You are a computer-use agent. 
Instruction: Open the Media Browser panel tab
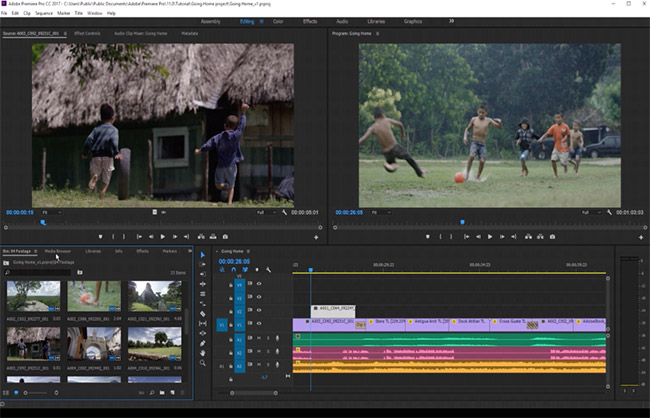tap(57, 251)
